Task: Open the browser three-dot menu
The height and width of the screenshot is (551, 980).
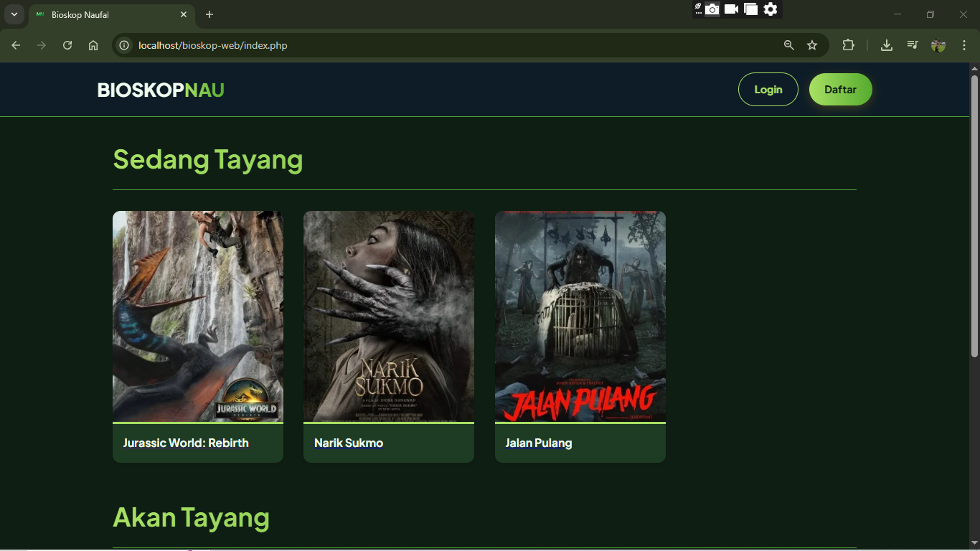Action: (965, 44)
